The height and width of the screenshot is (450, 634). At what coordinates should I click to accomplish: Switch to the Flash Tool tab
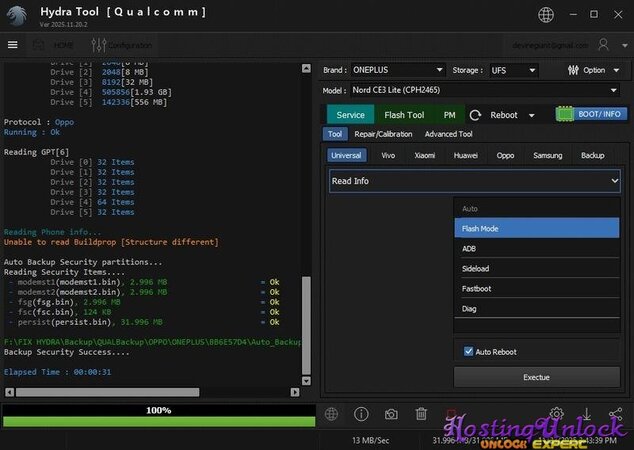(404, 115)
